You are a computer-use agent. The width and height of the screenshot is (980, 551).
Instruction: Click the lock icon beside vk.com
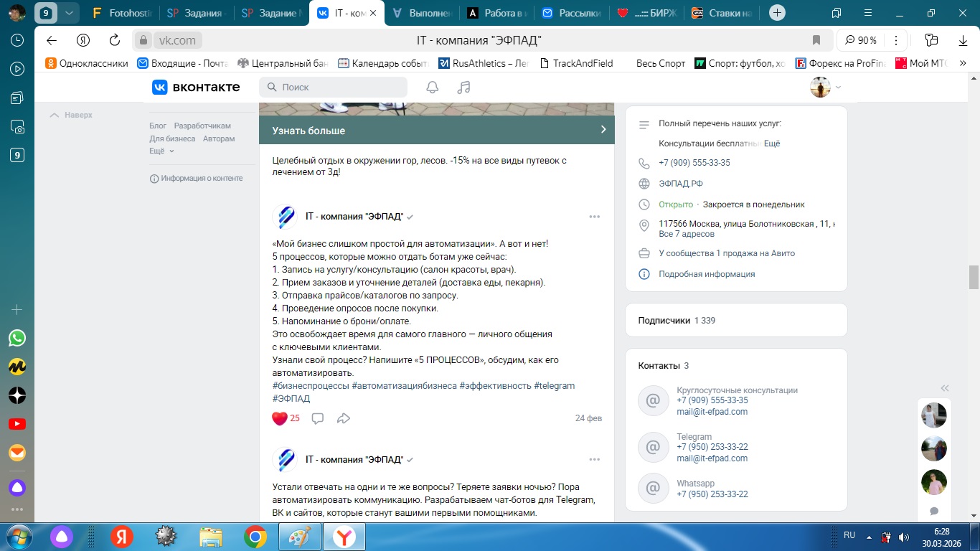143,40
